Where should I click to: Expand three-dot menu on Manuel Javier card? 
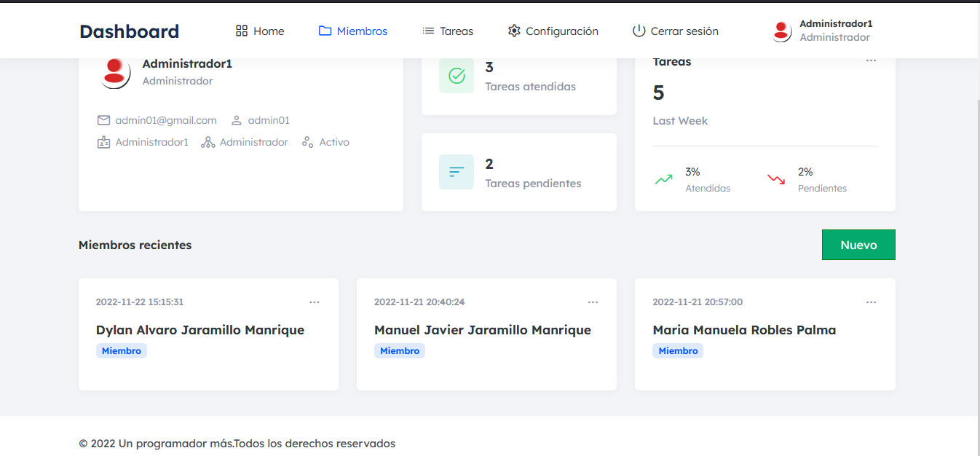[x=593, y=302]
